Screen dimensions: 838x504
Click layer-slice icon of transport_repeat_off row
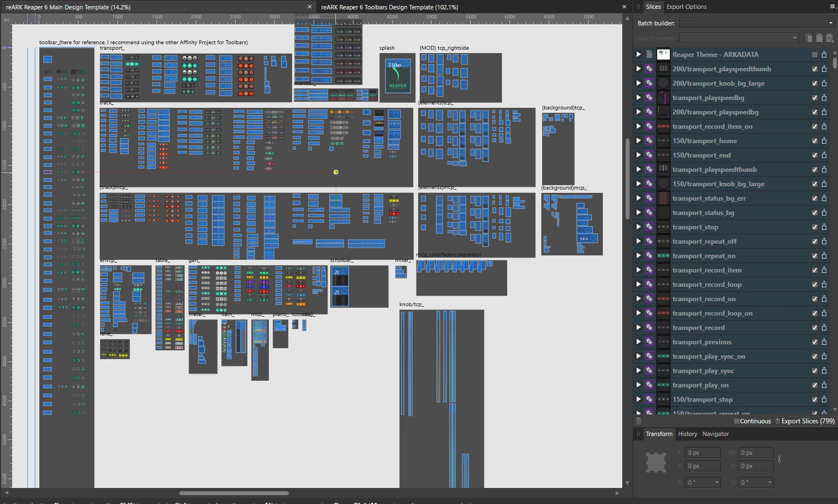tap(649, 241)
